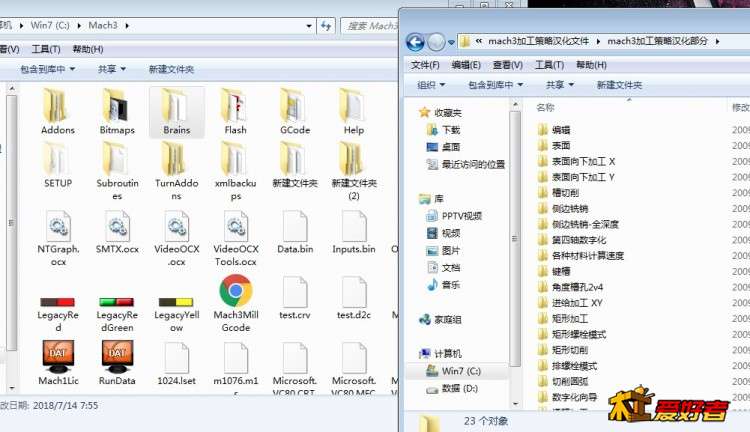Image resolution: width=750 pixels, height=432 pixels.
Task: Select the test.crv file
Action: 295,298
